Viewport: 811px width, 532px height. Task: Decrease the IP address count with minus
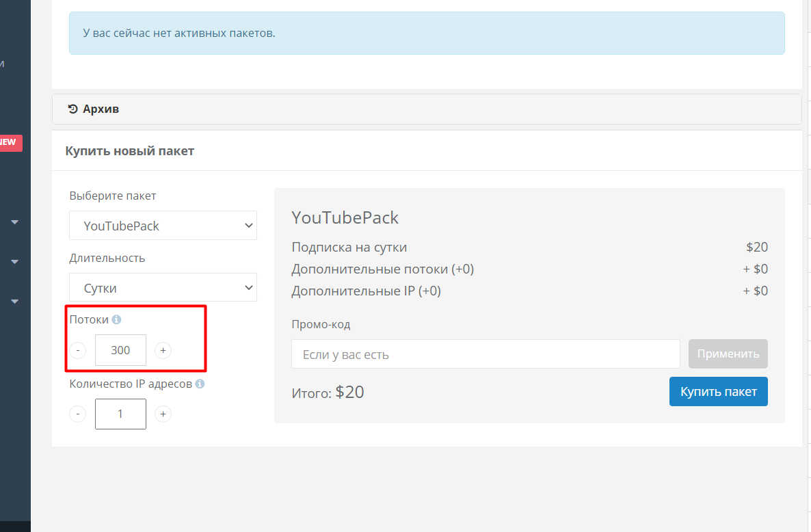tap(78, 414)
